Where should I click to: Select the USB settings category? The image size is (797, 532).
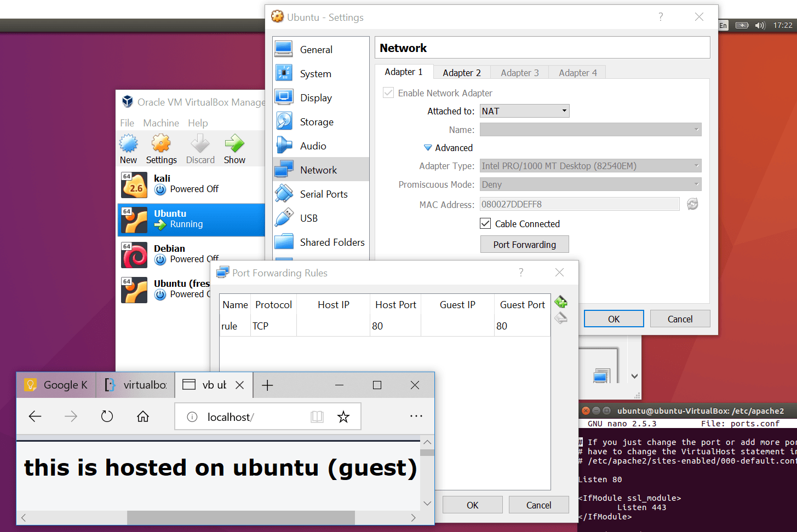click(308, 218)
